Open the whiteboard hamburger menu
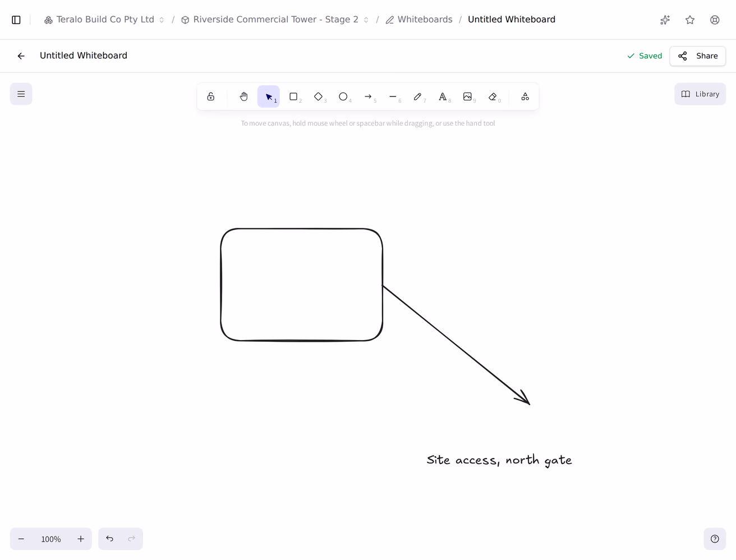The height and width of the screenshot is (560, 736). click(x=21, y=94)
